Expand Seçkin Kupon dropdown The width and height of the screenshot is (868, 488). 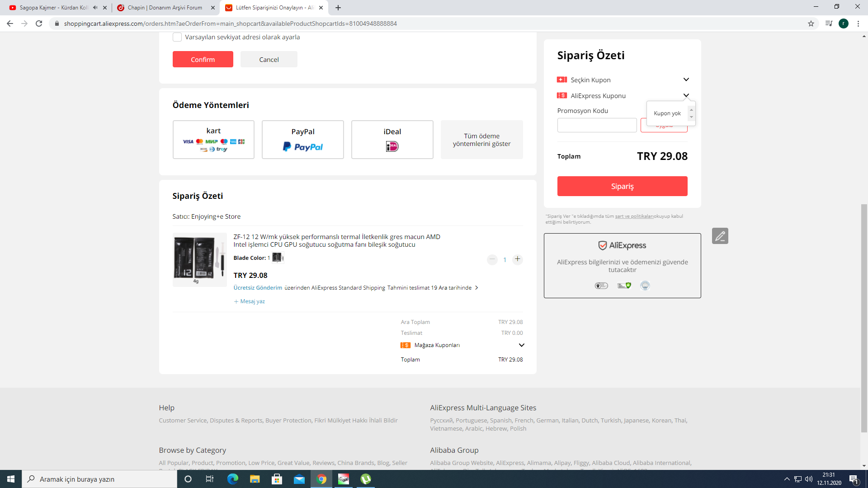(x=686, y=80)
